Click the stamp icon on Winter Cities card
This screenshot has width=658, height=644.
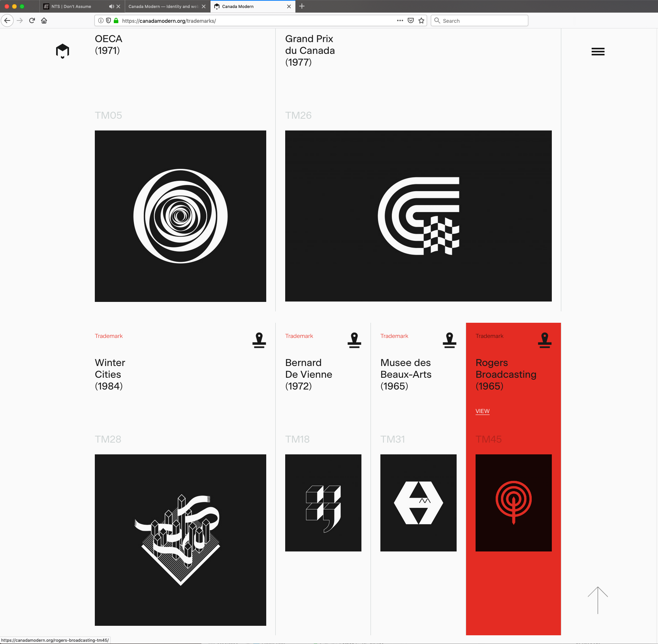[x=259, y=340]
